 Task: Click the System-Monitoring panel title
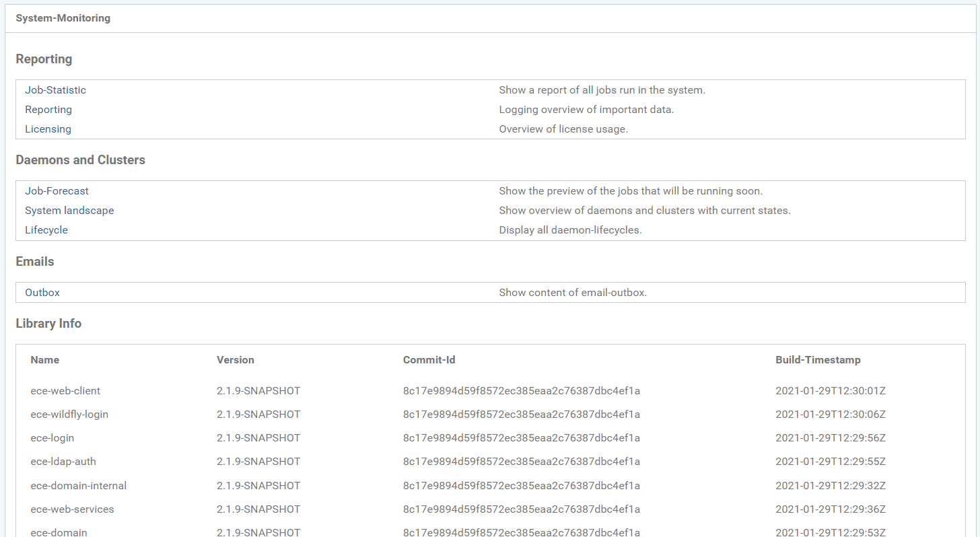tap(63, 18)
